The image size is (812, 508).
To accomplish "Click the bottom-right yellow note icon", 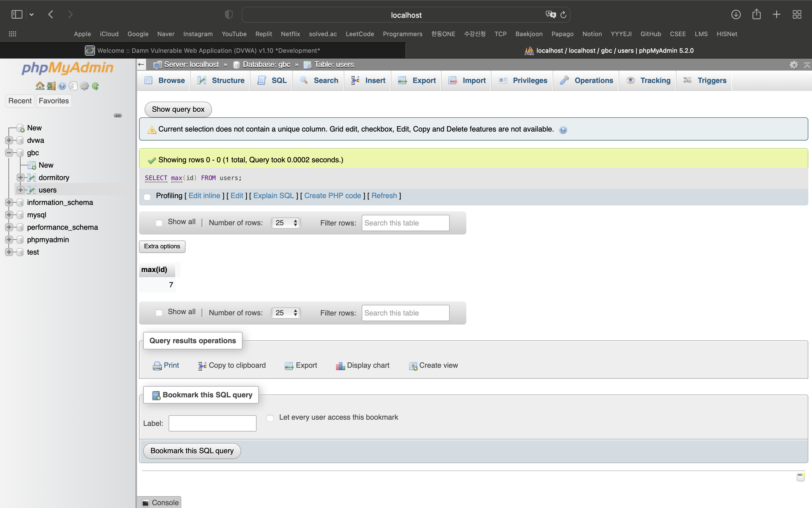I will click(801, 477).
